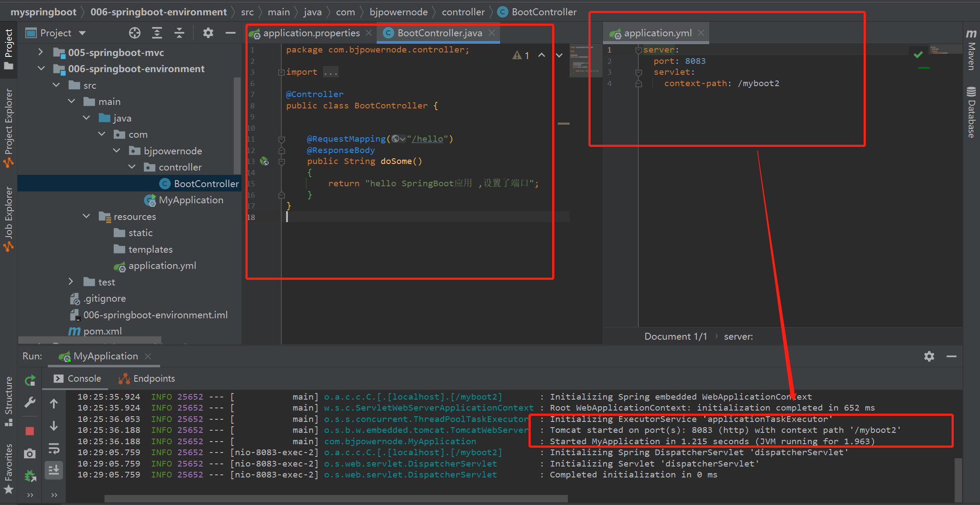Open the Project view dropdown
Viewport: 980px width, 505px height.
click(x=82, y=33)
